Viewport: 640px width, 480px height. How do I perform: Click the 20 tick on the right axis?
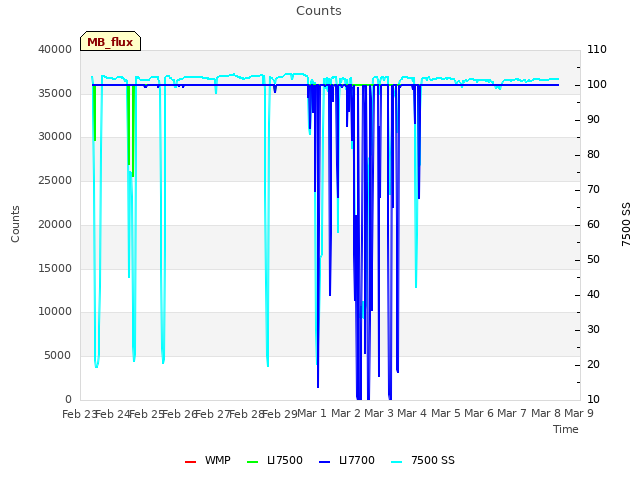tap(593, 364)
